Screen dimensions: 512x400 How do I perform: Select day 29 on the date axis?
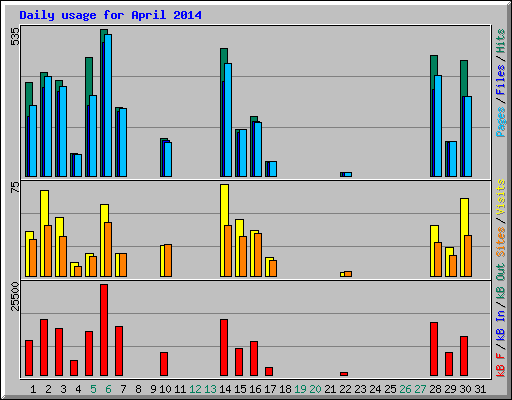pos(450,389)
